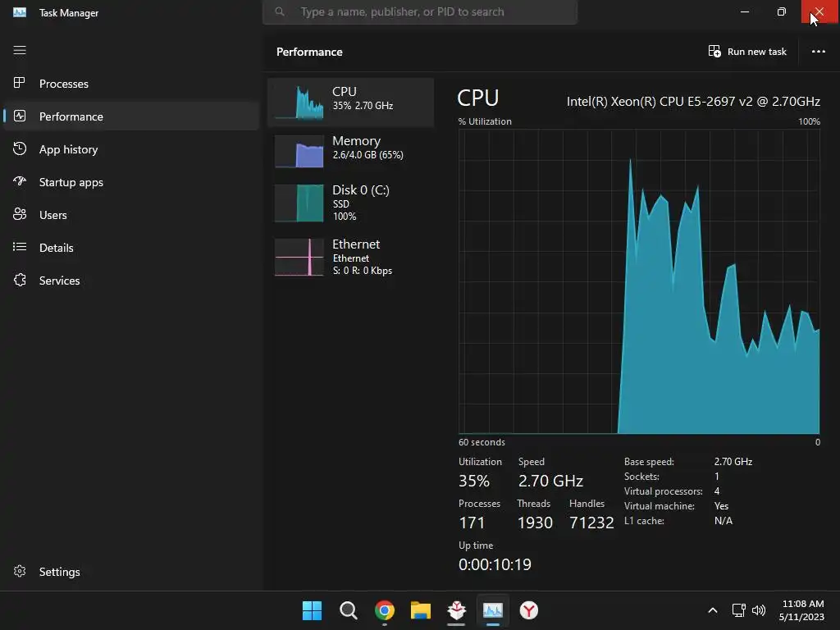The height and width of the screenshot is (630, 840).
Task: Click the Speed 2.70 GHz value
Action: click(x=550, y=481)
